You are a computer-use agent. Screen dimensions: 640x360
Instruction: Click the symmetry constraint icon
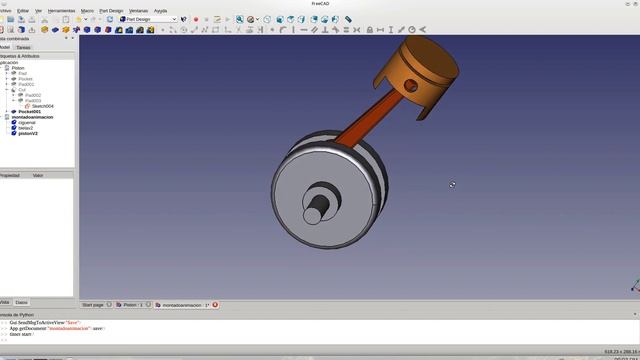pyautogui.click(x=357, y=29)
